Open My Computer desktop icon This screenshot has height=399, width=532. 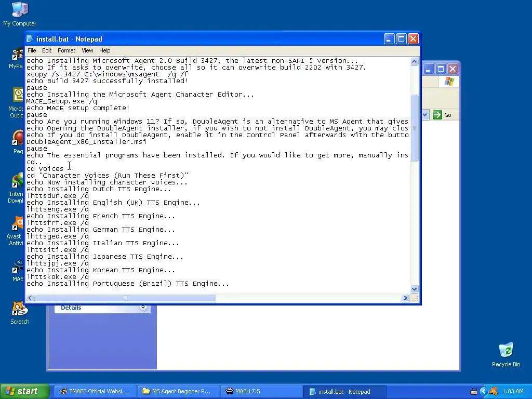tap(20, 14)
